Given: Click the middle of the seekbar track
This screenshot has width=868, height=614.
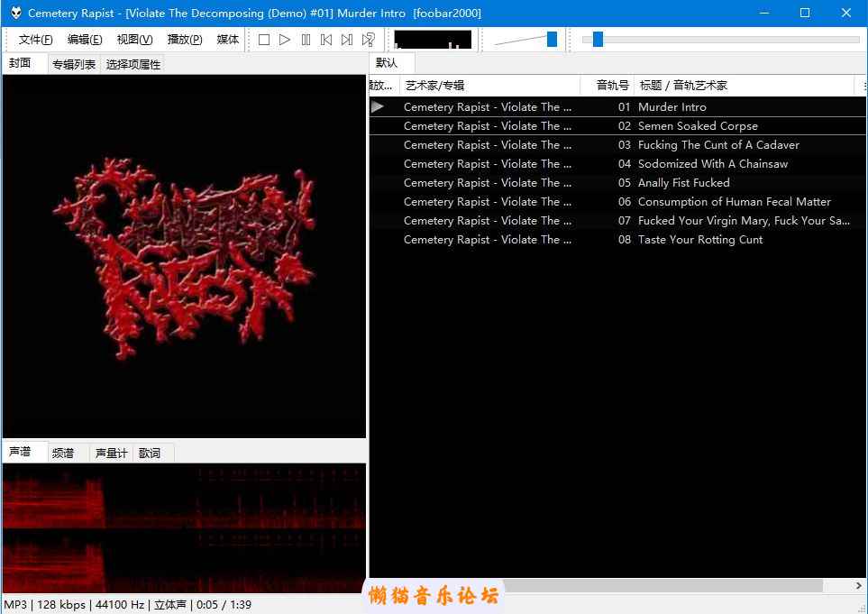Looking at the screenshot, I should [721, 40].
